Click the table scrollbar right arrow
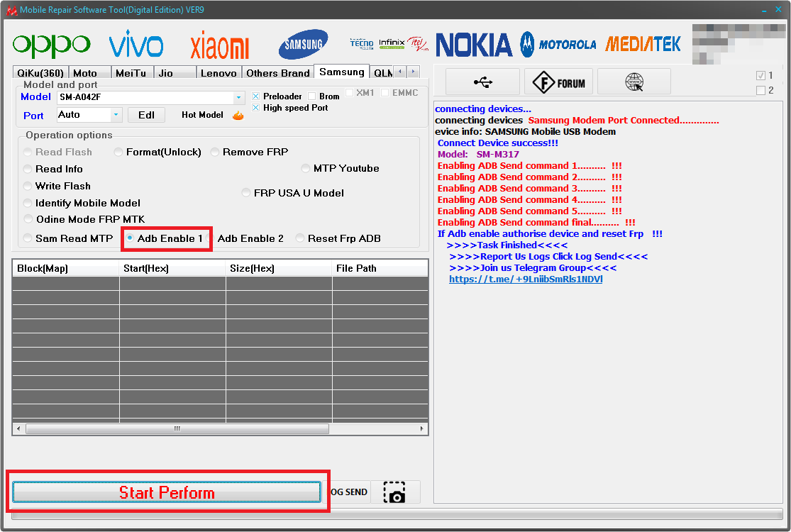 (x=421, y=428)
